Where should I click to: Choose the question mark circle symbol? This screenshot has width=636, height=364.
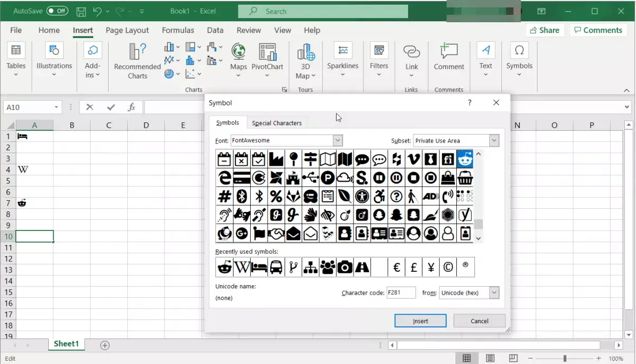(x=396, y=196)
